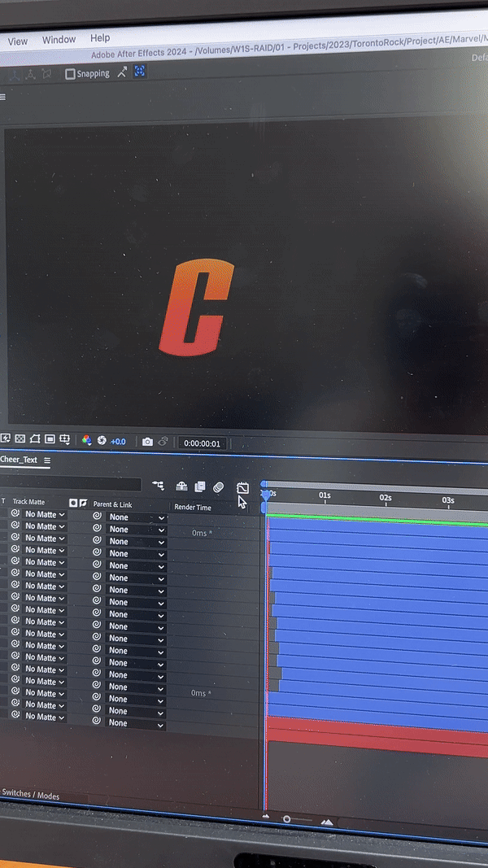This screenshot has width=488, height=868.
Task: Click the timeline zoom in mountain icon
Action: tap(327, 822)
